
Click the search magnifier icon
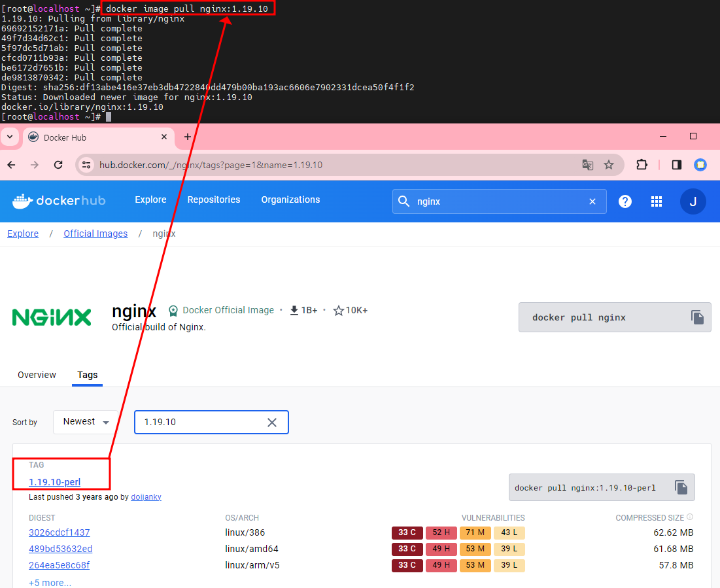click(x=403, y=201)
